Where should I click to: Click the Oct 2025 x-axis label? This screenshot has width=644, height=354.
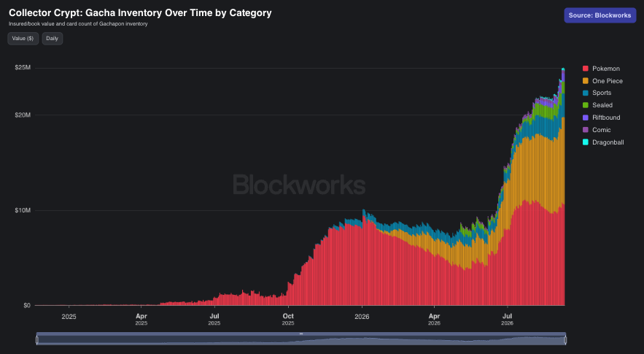pyautogui.click(x=288, y=319)
